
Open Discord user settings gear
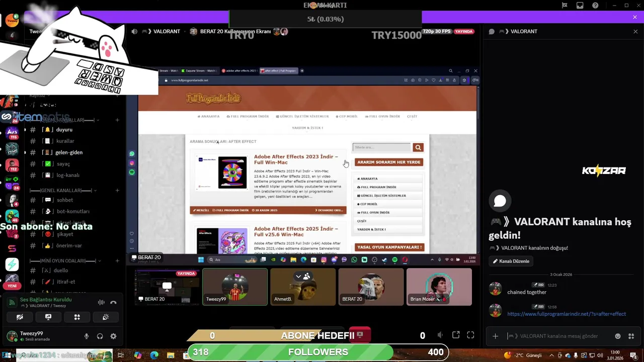[x=113, y=336]
